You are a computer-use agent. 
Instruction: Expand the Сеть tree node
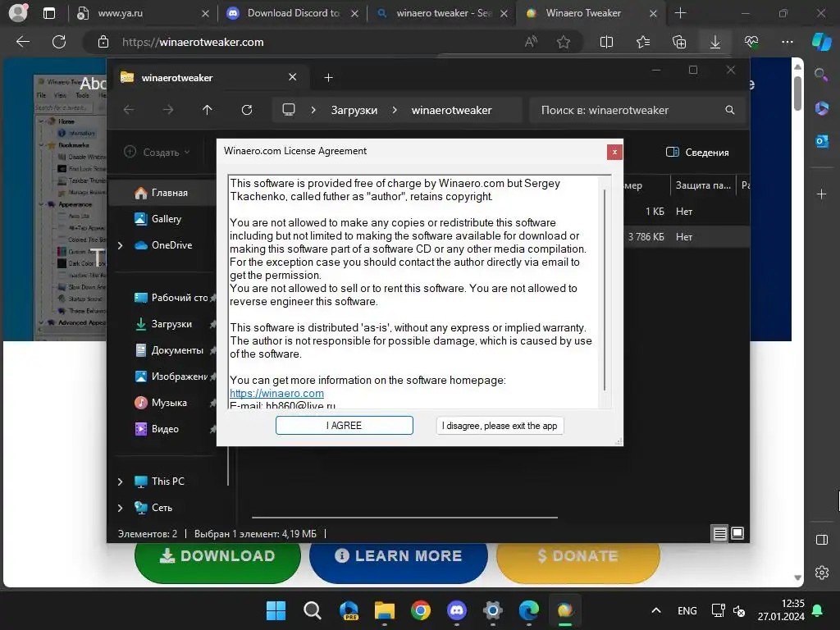click(x=120, y=508)
